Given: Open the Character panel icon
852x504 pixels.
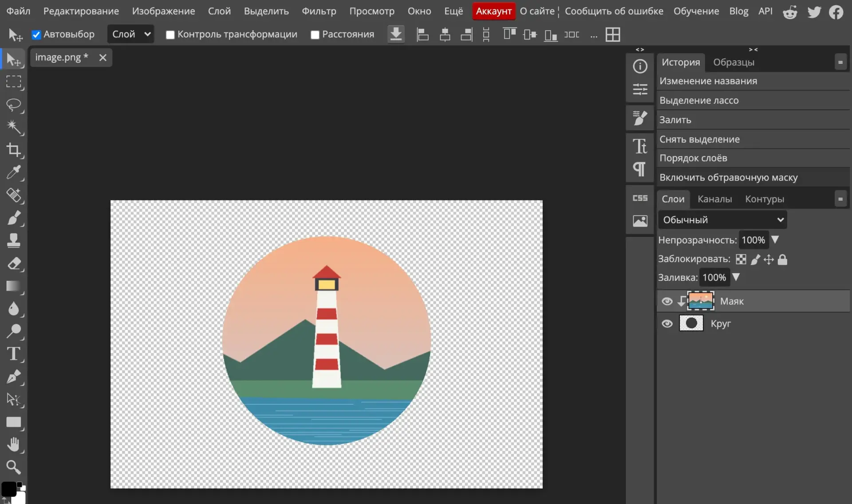Looking at the screenshot, I should click(640, 146).
